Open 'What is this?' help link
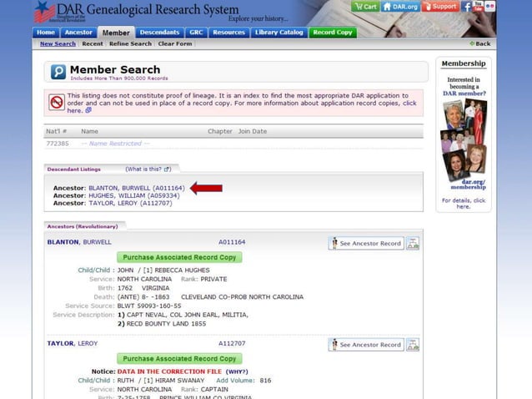Viewport: 532px width, 399px height. [148, 169]
